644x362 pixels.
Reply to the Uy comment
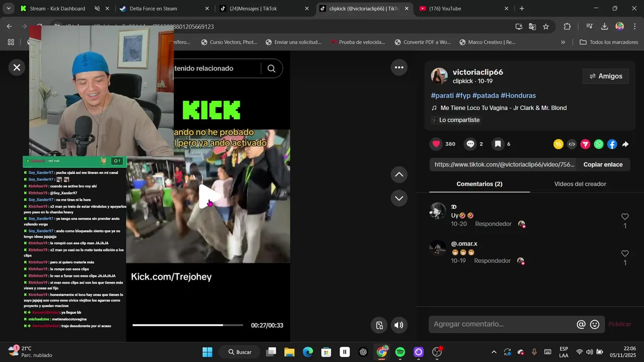click(493, 224)
